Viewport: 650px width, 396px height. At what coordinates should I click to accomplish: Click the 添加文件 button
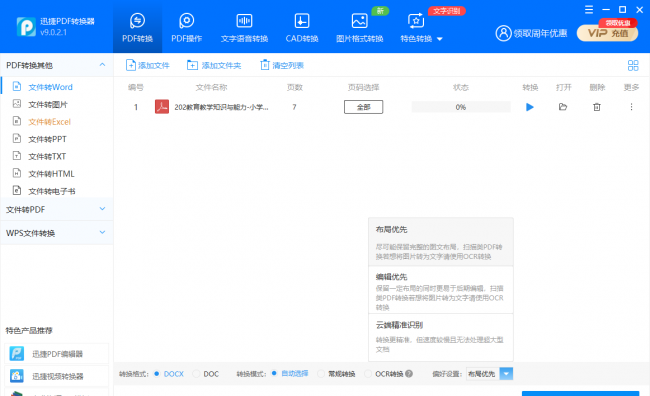coord(148,65)
